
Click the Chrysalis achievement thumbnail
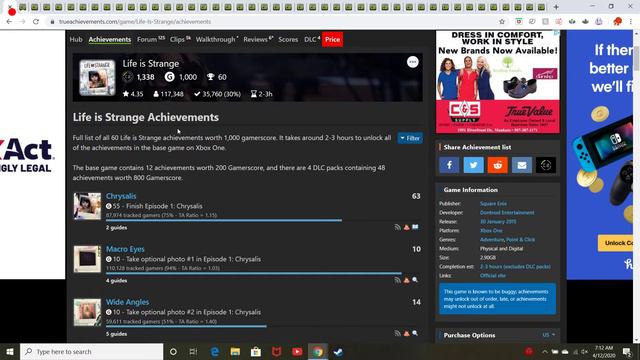coord(87,206)
